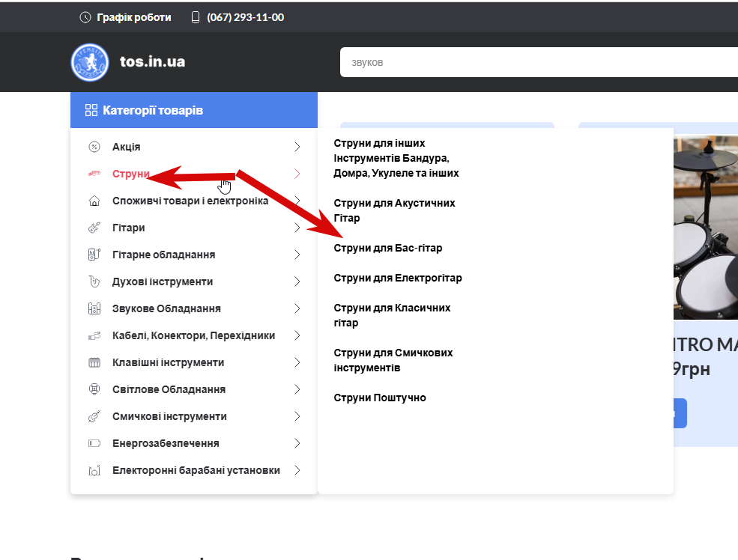Click the grid icon in Категорії товарів

[x=91, y=110]
